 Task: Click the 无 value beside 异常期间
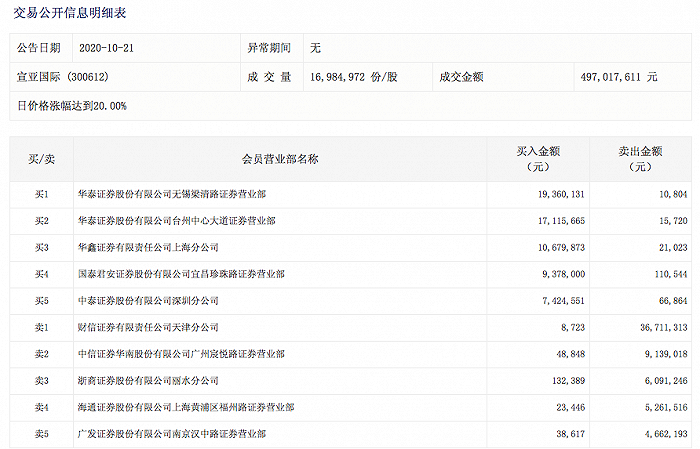point(315,48)
